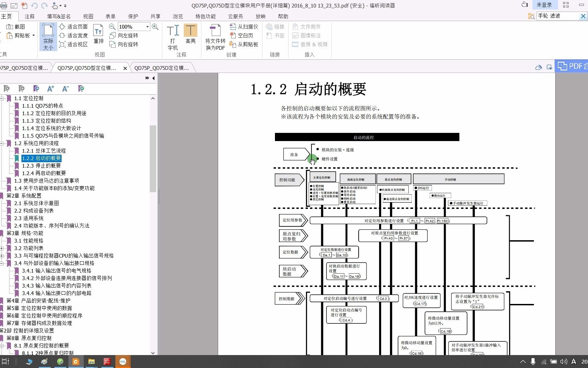Open the 剪贴板 dropdown arrow

(33, 35)
